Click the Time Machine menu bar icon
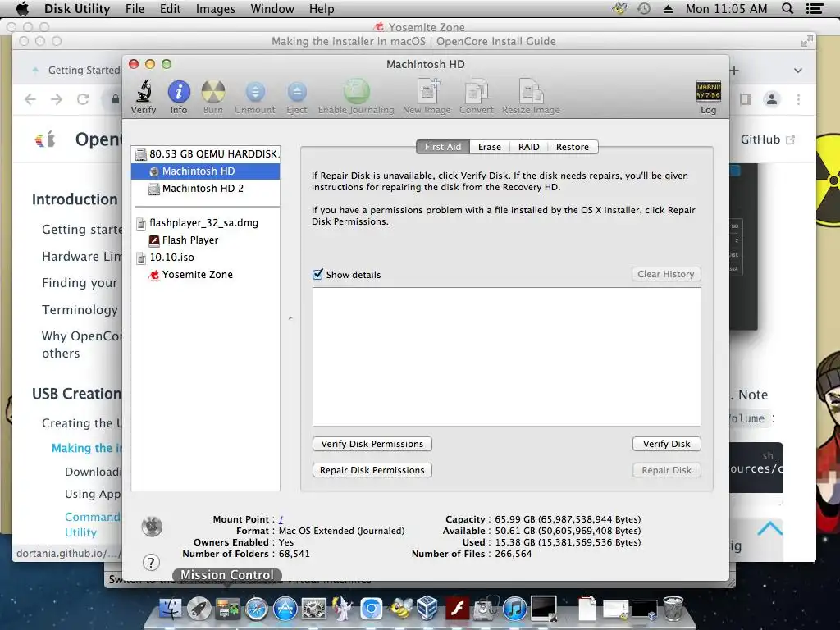 coord(644,8)
